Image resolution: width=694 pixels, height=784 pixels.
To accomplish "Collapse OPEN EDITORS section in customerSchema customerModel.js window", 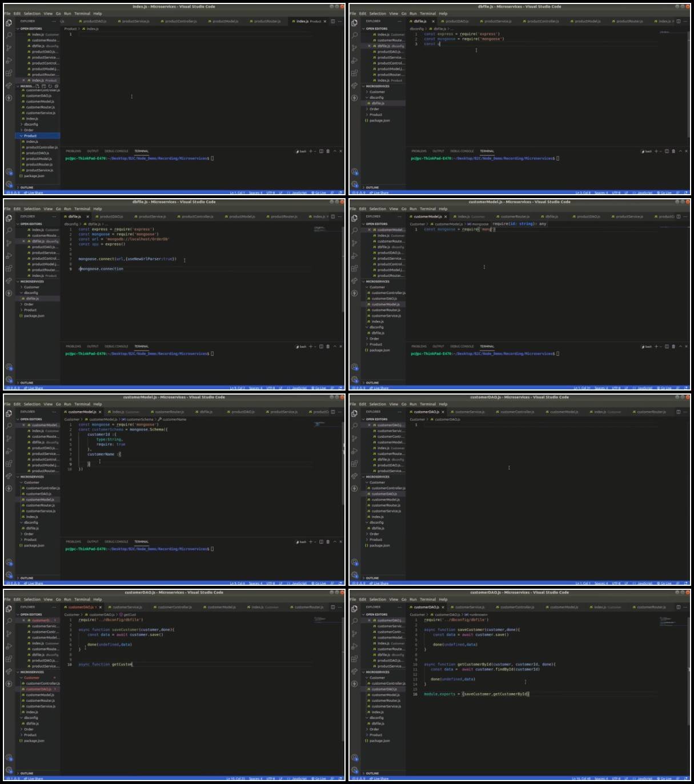I will (x=38, y=419).
